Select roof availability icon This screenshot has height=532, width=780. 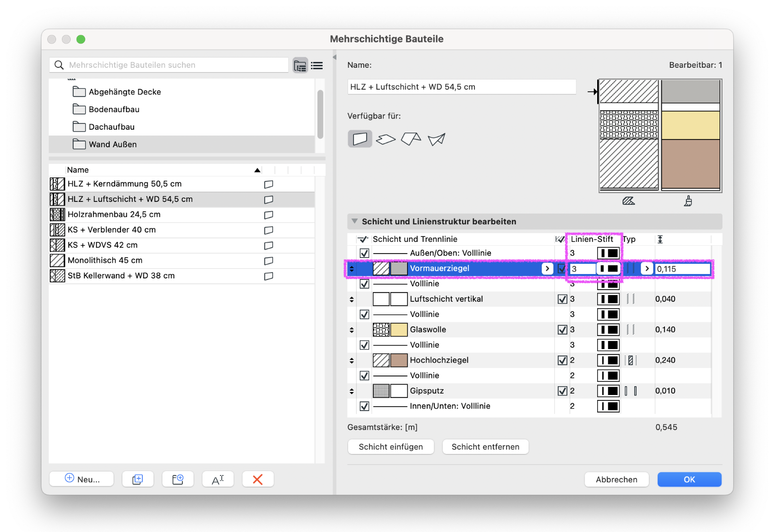click(x=411, y=139)
